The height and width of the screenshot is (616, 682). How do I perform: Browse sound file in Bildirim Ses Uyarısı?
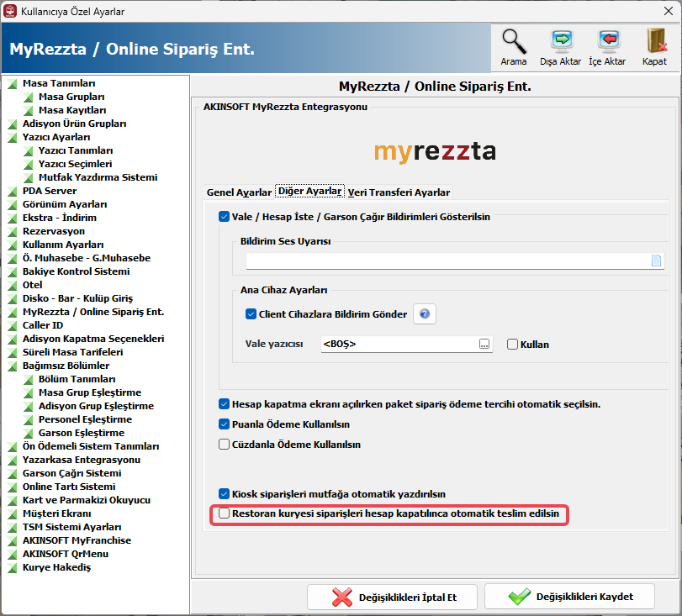[656, 261]
